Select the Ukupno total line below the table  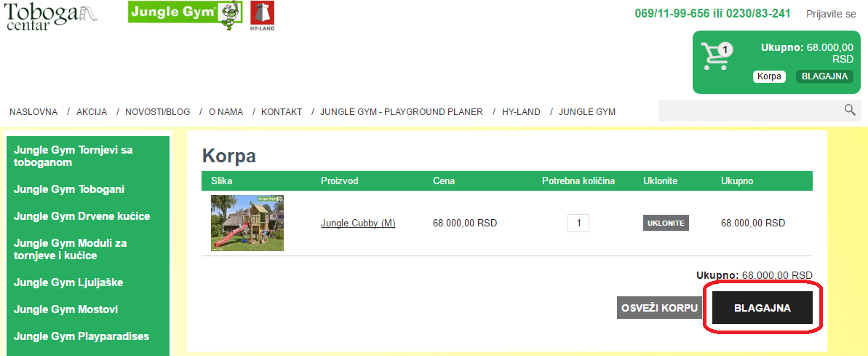click(x=754, y=275)
